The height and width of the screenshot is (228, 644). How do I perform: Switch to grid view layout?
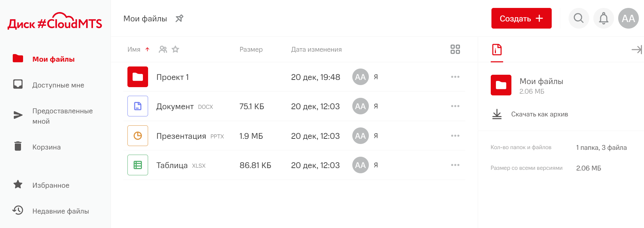click(455, 49)
